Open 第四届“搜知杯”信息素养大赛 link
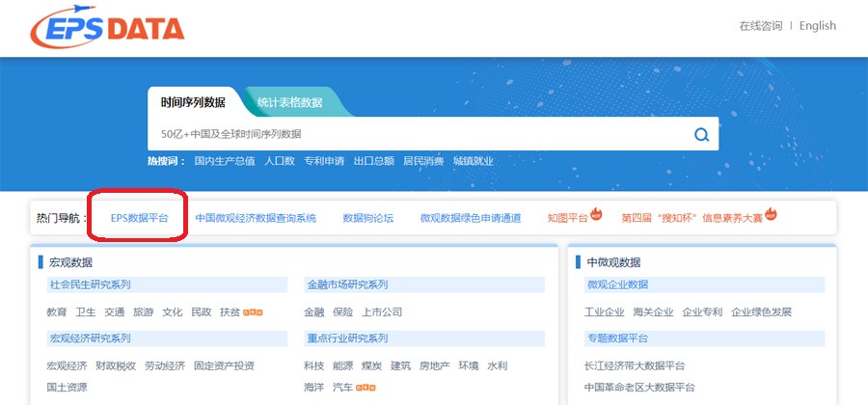Image resolution: width=868 pixels, height=405 pixels. (692, 218)
